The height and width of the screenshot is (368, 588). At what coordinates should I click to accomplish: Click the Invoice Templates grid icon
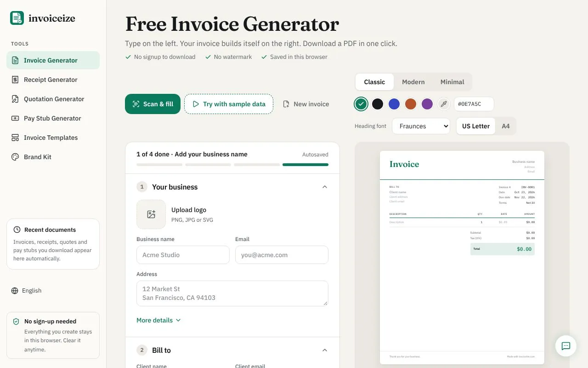[15, 138]
